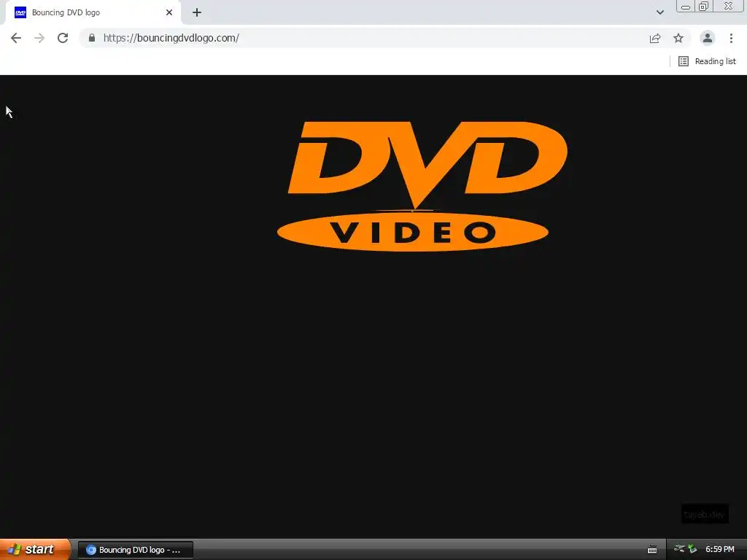This screenshot has width=747, height=560.
Task: Select the Bouncing DVD logo tab
Action: [93, 12]
